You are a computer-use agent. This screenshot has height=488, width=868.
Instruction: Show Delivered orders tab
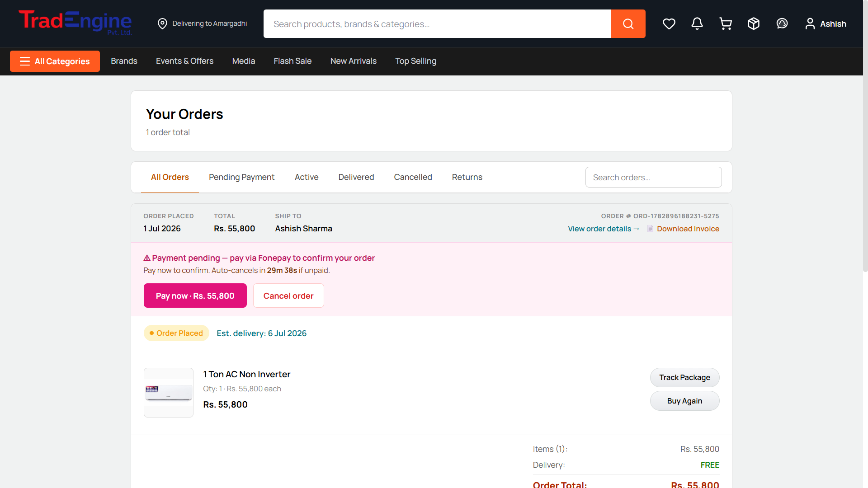[356, 177]
